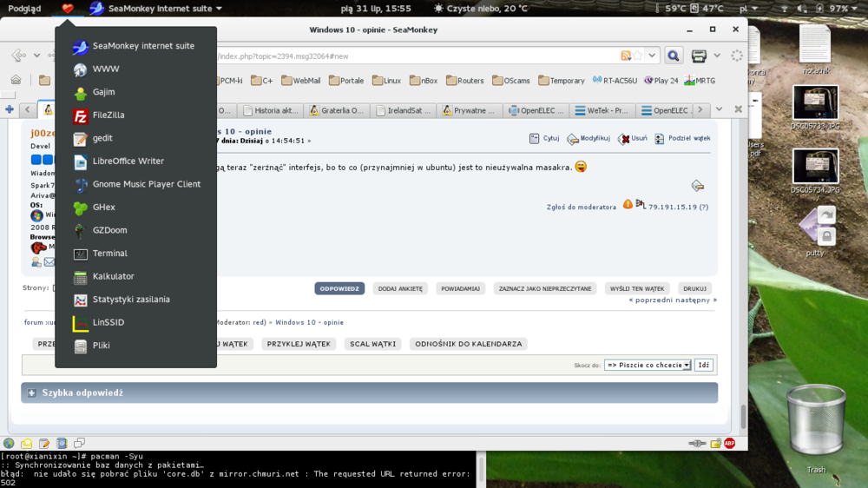Open Gnome Music Player Client
Screen dimensions: 868x488
[146, 184]
